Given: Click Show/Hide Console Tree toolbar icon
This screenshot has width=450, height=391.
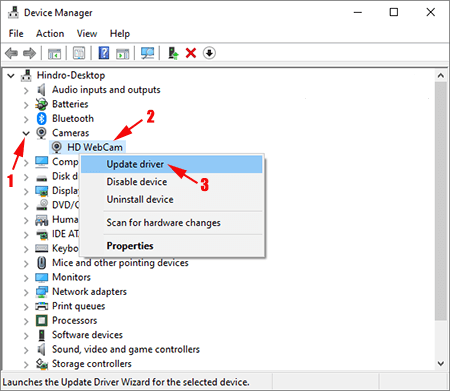Looking at the screenshot, I should point(54,53).
